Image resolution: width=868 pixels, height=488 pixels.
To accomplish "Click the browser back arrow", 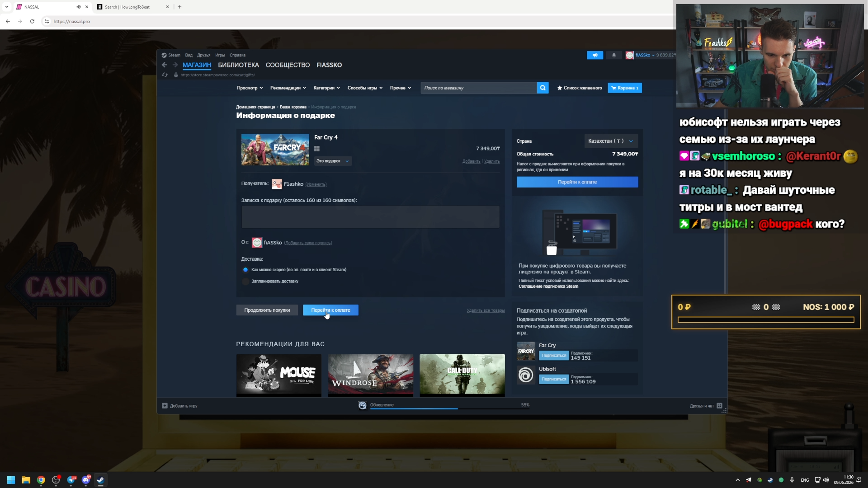I will [8, 21].
